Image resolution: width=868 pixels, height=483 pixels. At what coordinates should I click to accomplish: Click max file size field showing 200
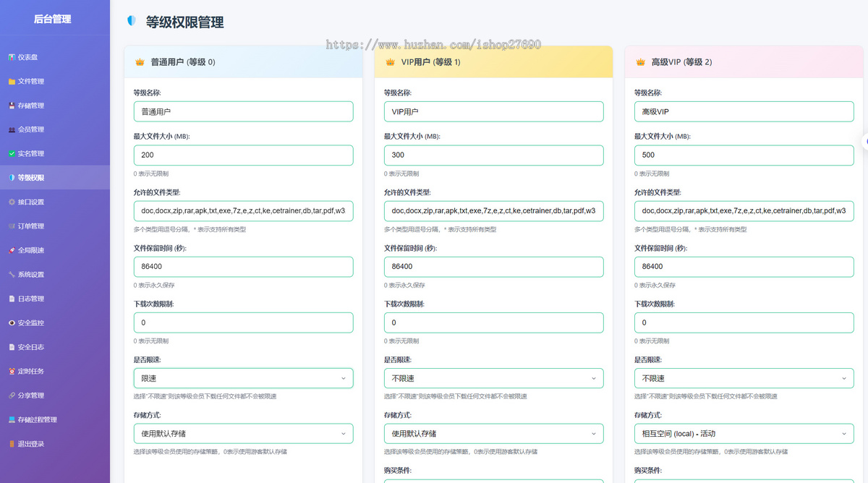243,155
